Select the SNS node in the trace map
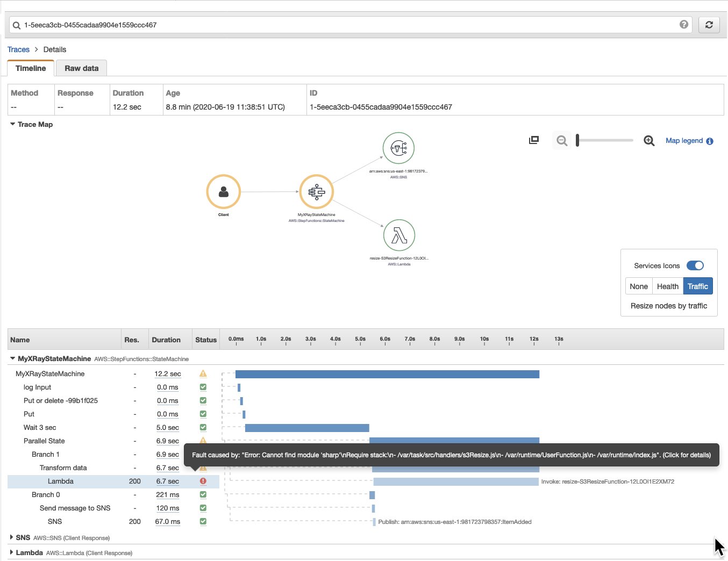728x561 pixels. (x=398, y=148)
